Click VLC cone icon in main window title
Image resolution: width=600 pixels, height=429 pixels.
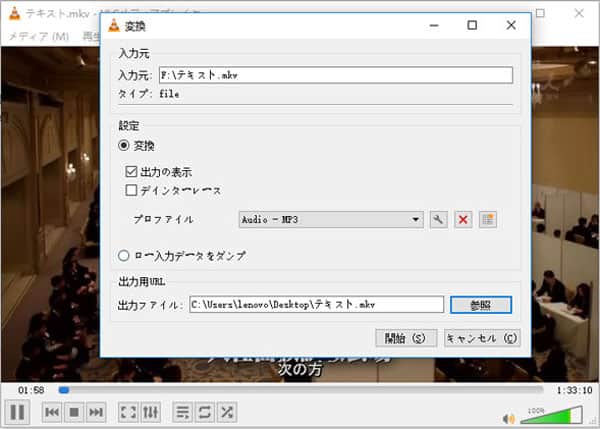click(15, 13)
